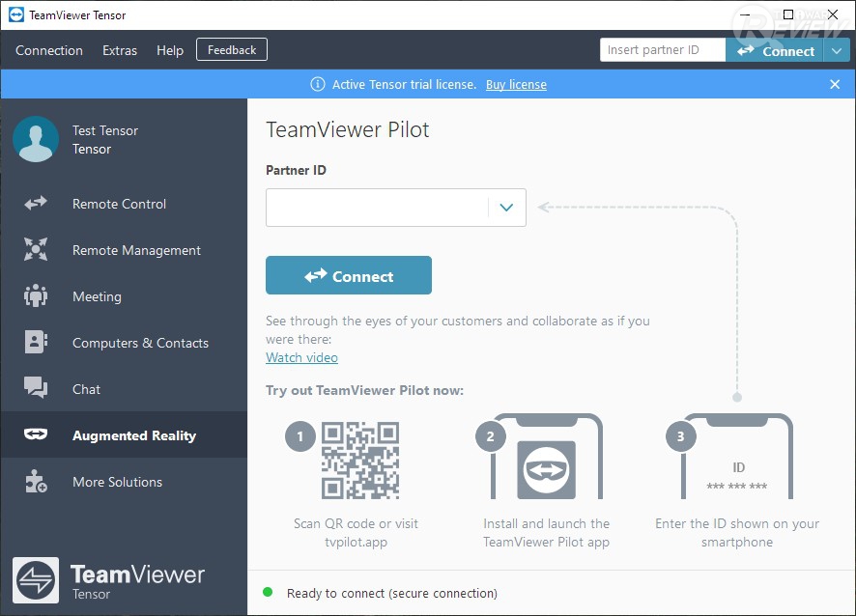The height and width of the screenshot is (616, 856).
Task: Click the green connection status indicator
Action: tap(268, 592)
